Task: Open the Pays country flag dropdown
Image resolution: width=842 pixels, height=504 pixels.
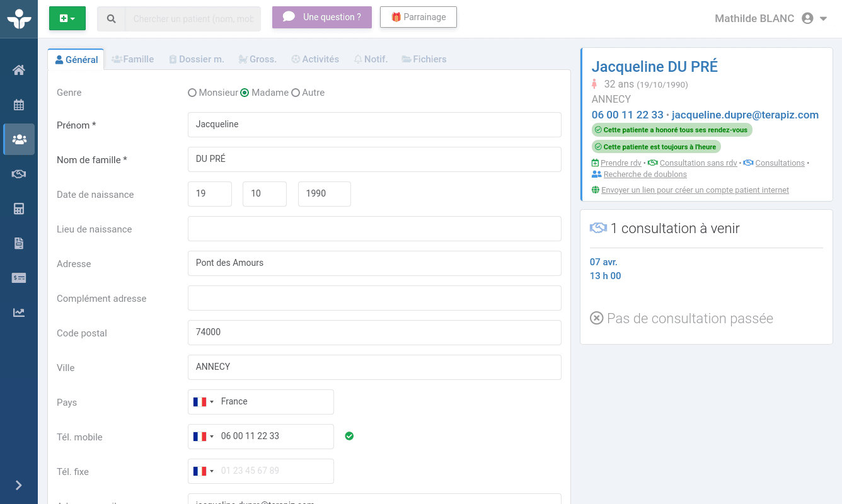Action: pyautogui.click(x=204, y=402)
